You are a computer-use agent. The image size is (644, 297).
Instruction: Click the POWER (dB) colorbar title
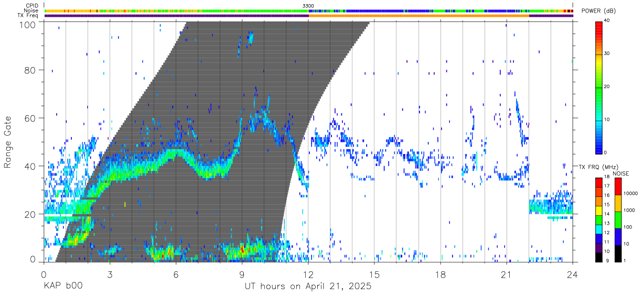coord(598,12)
